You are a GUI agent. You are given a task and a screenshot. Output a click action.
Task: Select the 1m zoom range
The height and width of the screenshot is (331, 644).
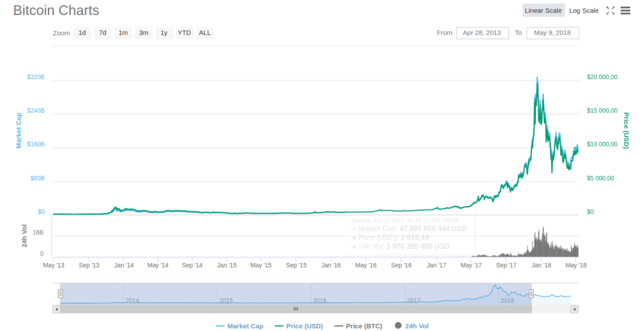pyautogui.click(x=123, y=33)
